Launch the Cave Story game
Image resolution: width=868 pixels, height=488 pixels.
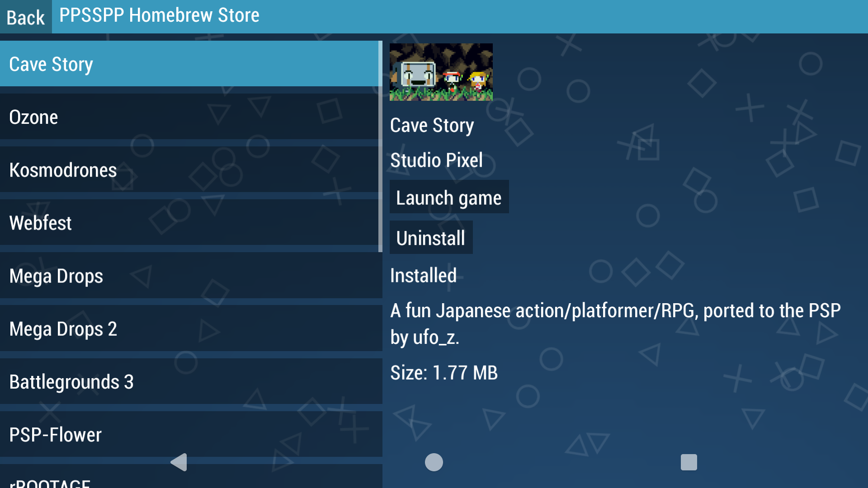[x=449, y=197]
